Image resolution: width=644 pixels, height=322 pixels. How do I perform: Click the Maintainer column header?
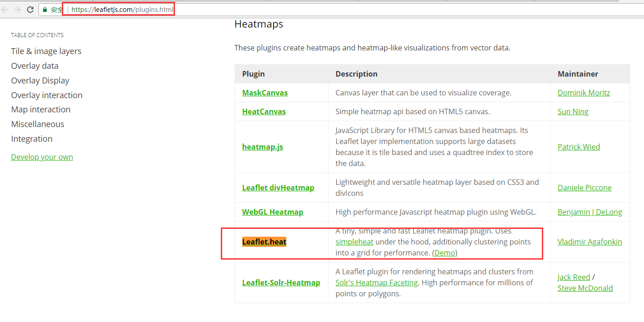pyautogui.click(x=578, y=74)
